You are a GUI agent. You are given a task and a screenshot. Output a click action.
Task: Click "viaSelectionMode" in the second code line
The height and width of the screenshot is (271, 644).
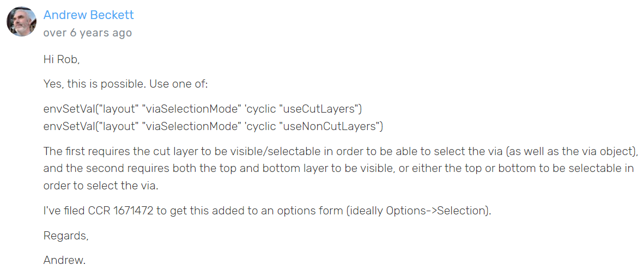(x=191, y=127)
